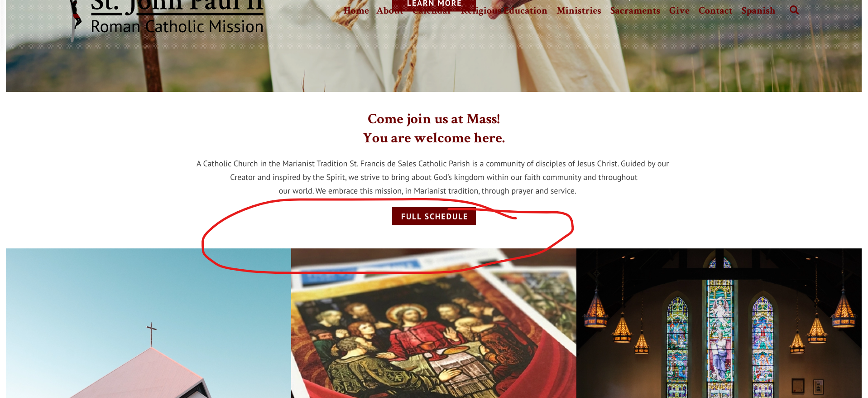
Task: Click the St. John Paul II title
Action: [177, 6]
